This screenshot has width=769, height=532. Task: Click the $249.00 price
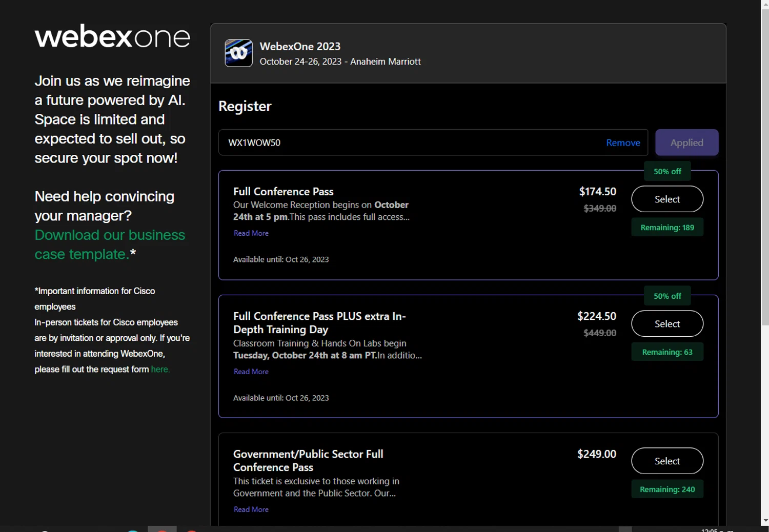tap(597, 454)
